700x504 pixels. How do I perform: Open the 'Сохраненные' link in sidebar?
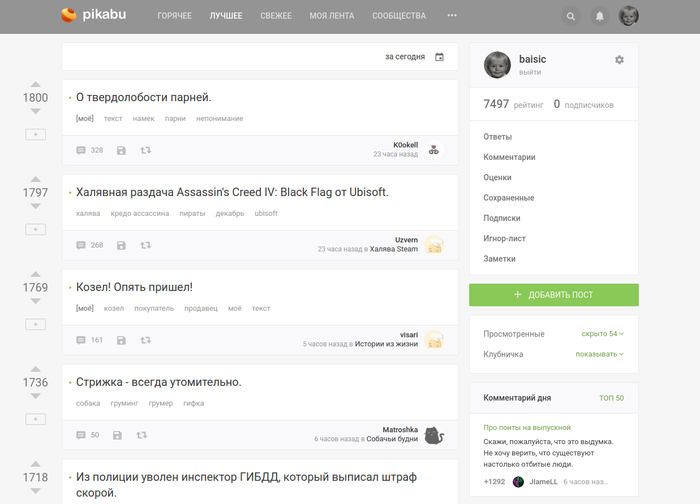pyautogui.click(x=508, y=198)
